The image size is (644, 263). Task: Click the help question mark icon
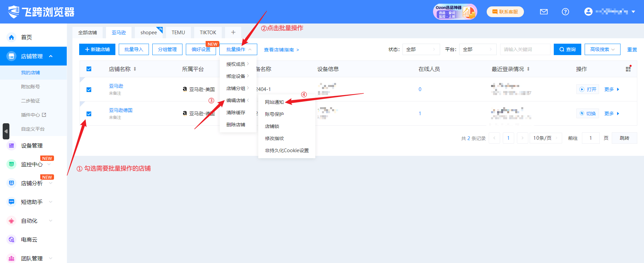tap(565, 12)
